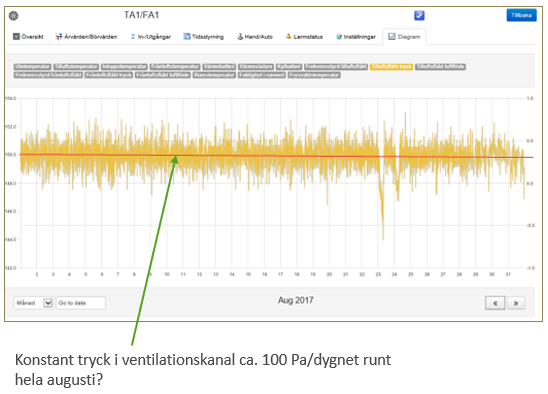This screenshot has width=548, height=394.
Task: Click the fan logo icon beside TA1/FA1
Action: tap(13, 16)
